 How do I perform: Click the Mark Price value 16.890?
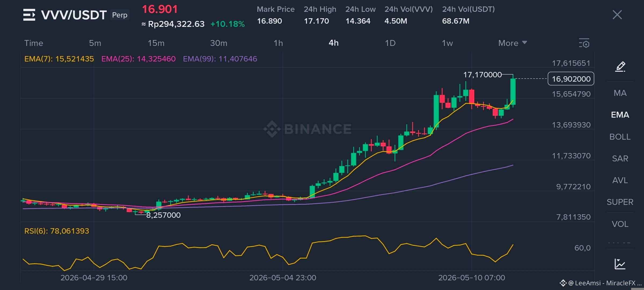(269, 21)
